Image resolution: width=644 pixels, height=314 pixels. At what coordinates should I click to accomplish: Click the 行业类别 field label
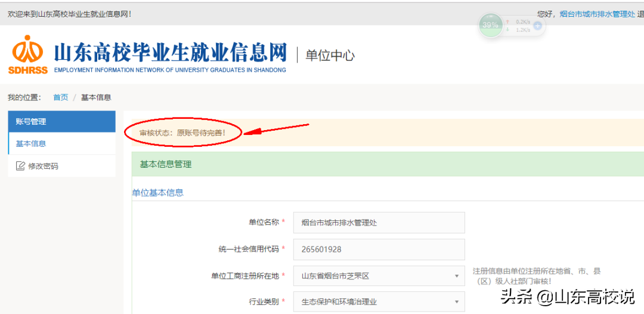(264, 301)
